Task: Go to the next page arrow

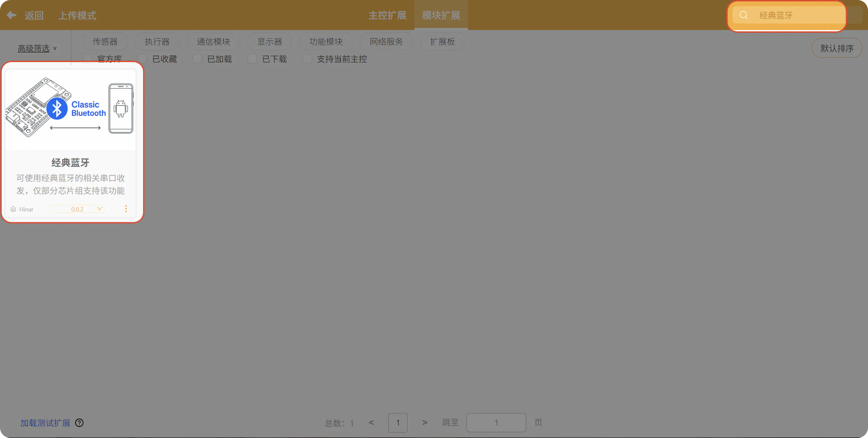Action: click(x=424, y=422)
